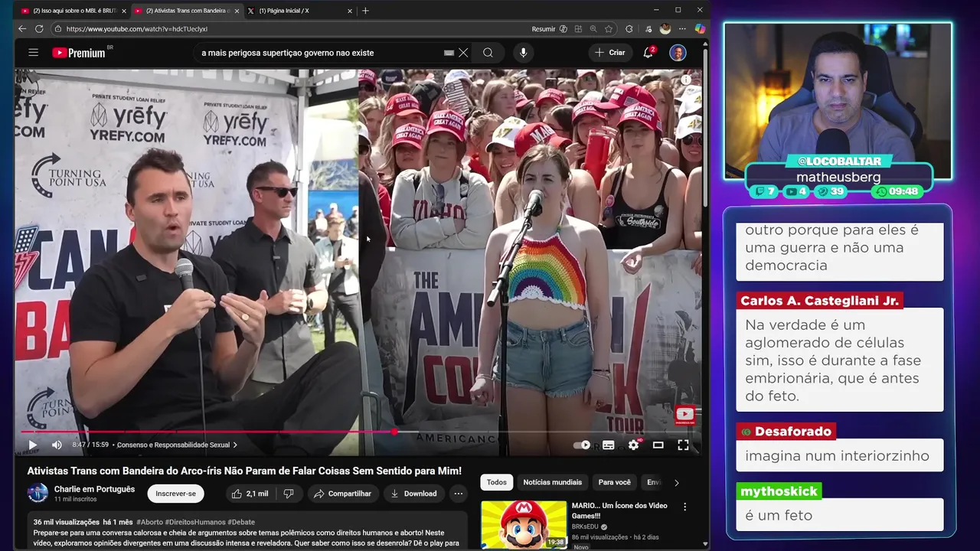Open YouTube hamburger guide menu
Image resolution: width=980 pixels, height=551 pixels.
[33, 53]
